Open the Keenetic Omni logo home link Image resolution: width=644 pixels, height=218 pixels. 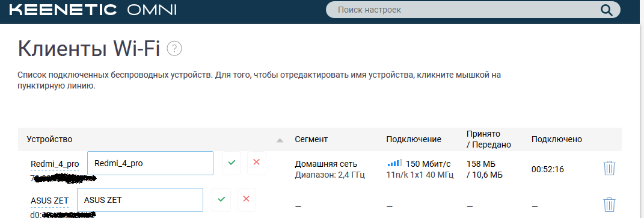[93, 10]
